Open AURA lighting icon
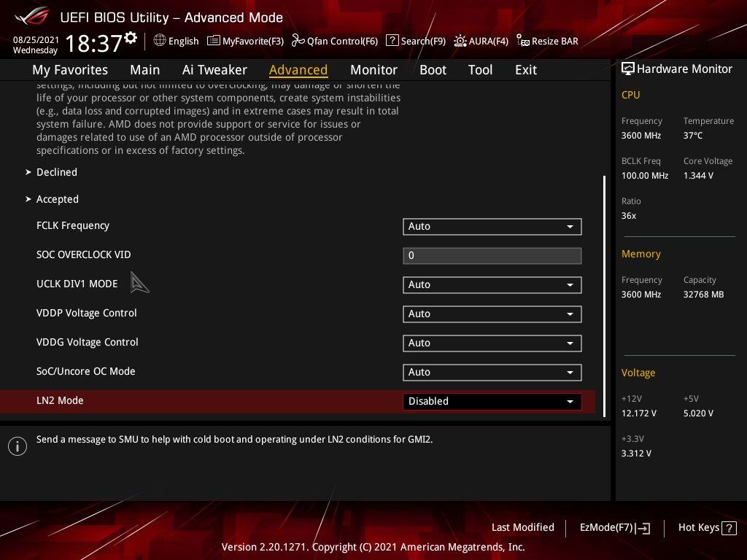The image size is (747, 560). 460,41
